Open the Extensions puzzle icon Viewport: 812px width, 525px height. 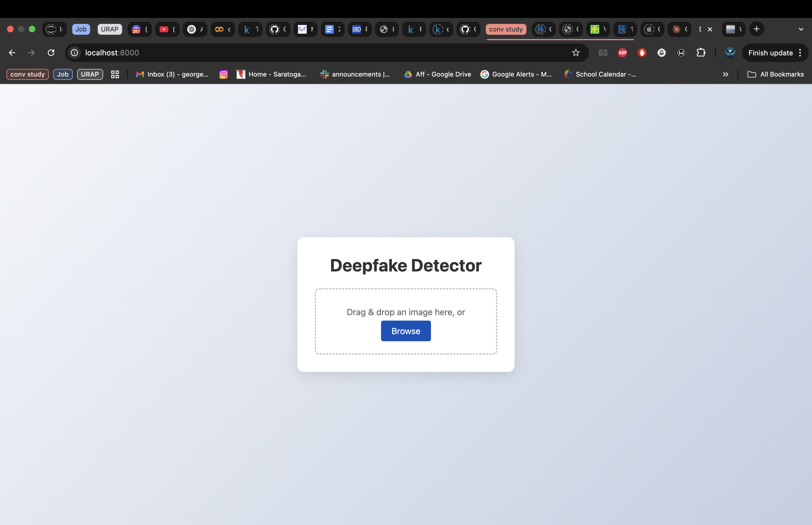coord(700,52)
